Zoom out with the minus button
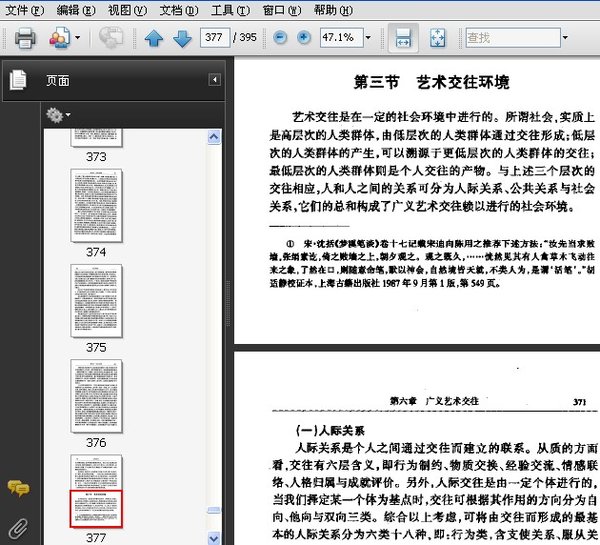This screenshot has height=545, width=600. click(280, 38)
